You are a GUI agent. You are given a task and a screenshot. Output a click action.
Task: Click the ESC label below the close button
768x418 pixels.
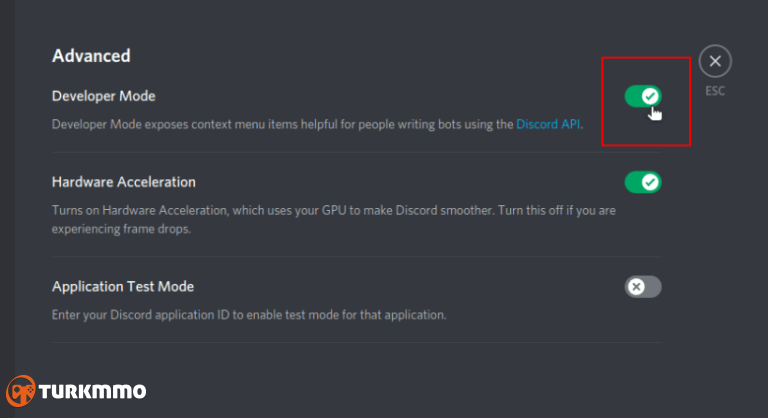tap(715, 91)
